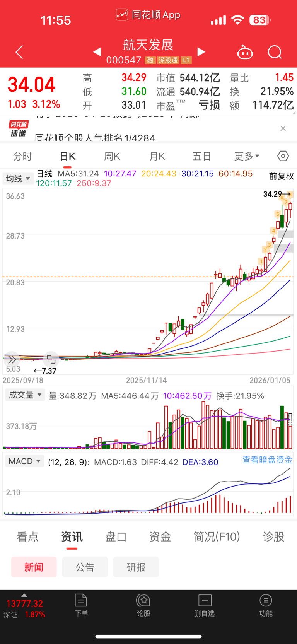Open search with magnifier icon

[x=275, y=52]
